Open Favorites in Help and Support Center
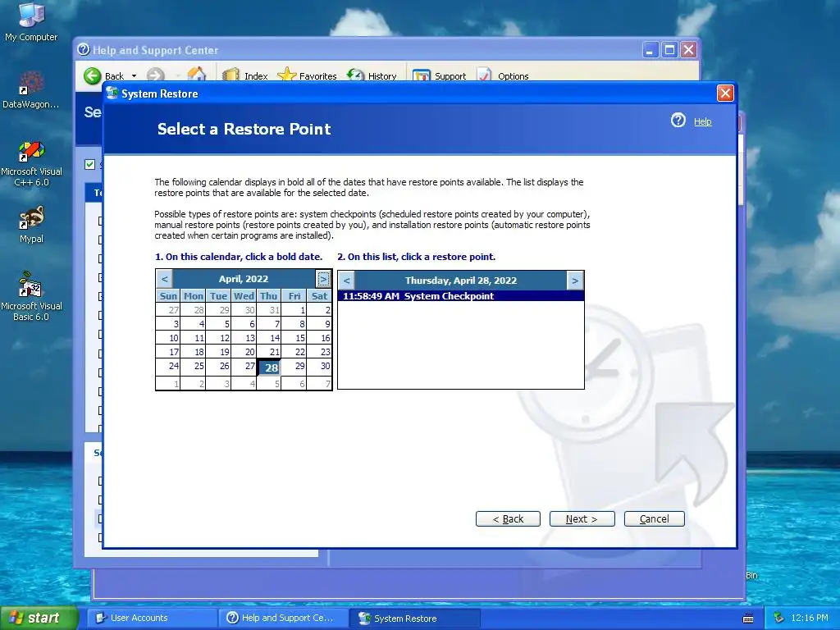The image size is (840, 630). pos(307,75)
